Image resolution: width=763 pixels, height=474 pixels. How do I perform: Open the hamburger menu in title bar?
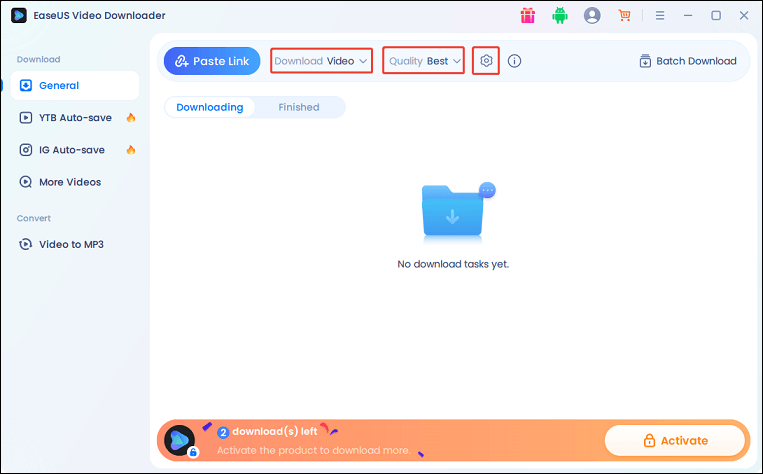pyautogui.click(x=660, y=16)
